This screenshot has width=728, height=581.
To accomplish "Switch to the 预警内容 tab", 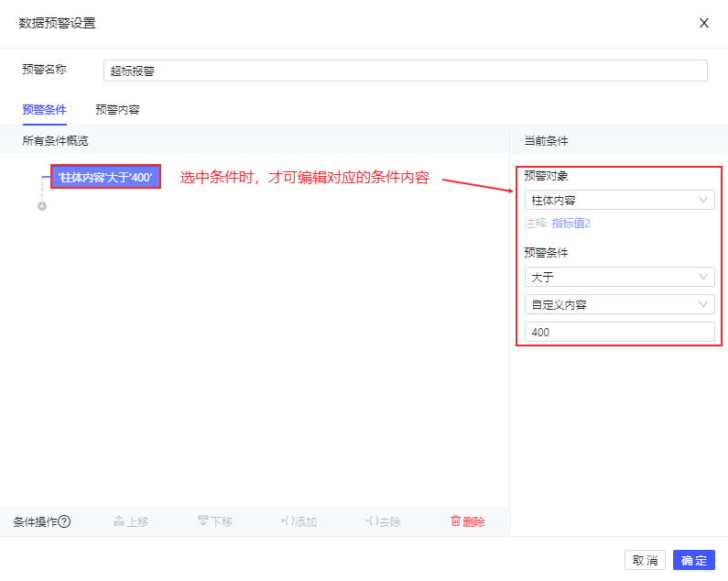I will click(x=117, y=110).
